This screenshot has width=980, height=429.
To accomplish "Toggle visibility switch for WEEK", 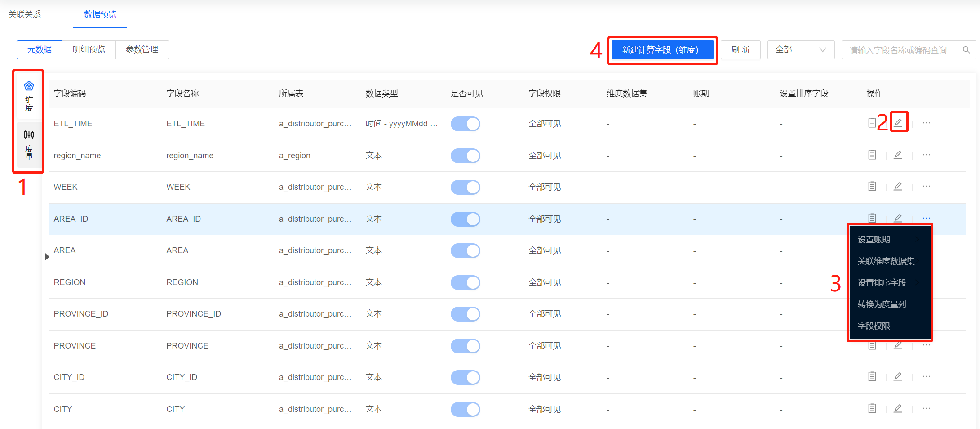I will click(466, 187).
